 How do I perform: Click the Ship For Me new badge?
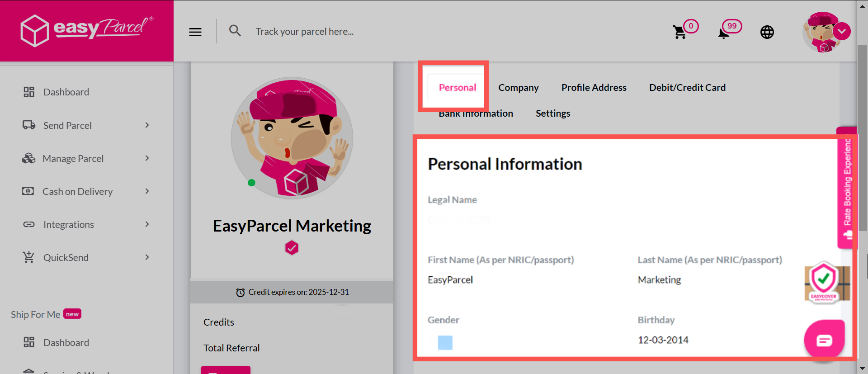72,314
